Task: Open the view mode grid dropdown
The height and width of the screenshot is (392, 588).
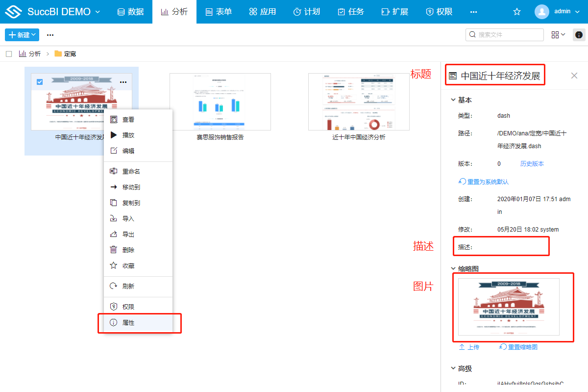Action: (x=558, y=35)
